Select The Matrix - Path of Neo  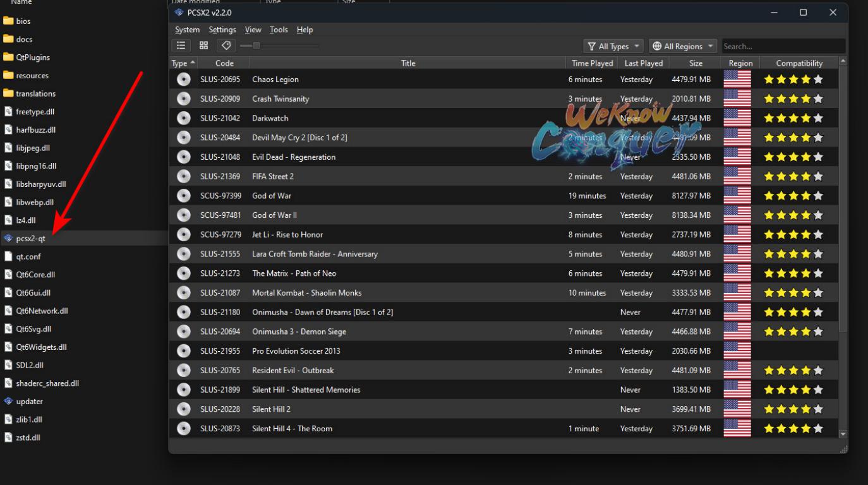294,273
